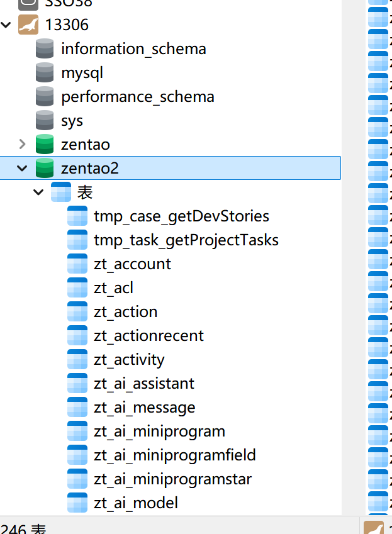Image resolution: width=392 pixels, height=534 pixels.
Task: Click the information_schema database icon
Action: pos(45,48)
